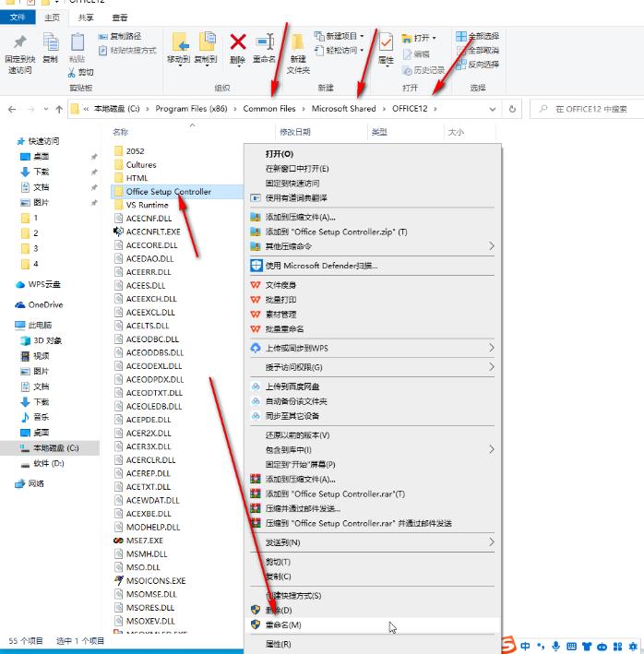The height and width of the screenshot is (654, 644).
Task: Click Common Files in breadcrumb path
Action: [269, 109]
